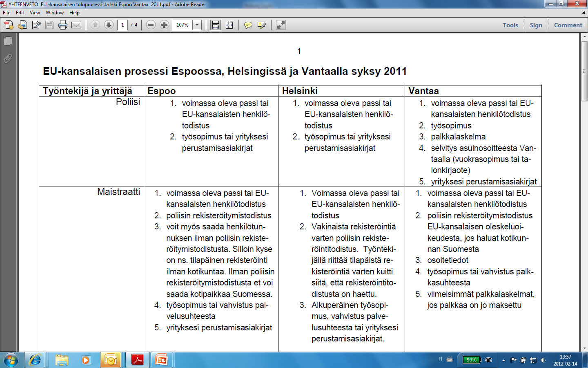Close the document with menu-bar X
The height and width of the screenshot is (368, 588).
[x=584, y=13]
